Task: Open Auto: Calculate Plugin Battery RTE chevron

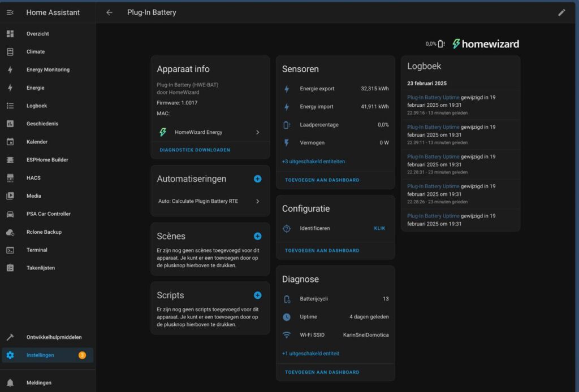Action: point(258,201)
